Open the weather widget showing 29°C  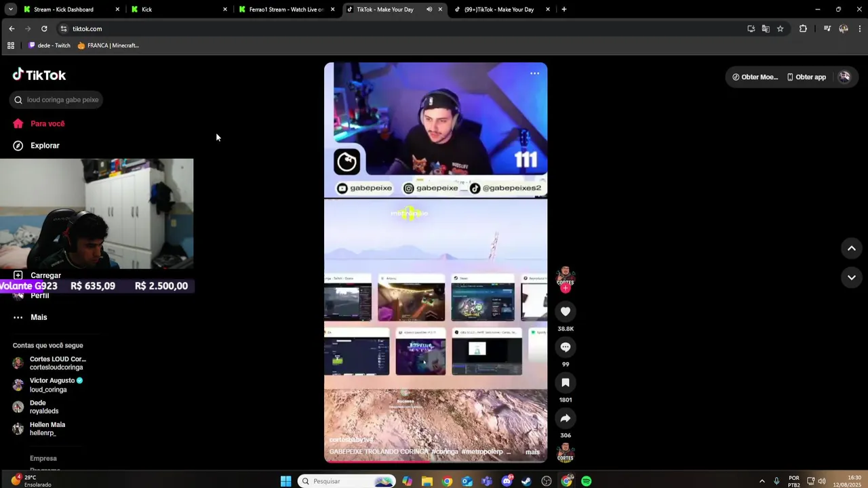pos(31,481)
